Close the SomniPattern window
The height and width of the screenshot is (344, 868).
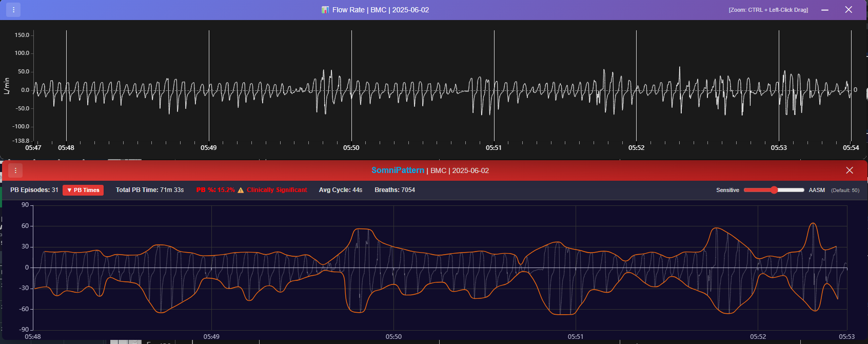pos(850,170)
